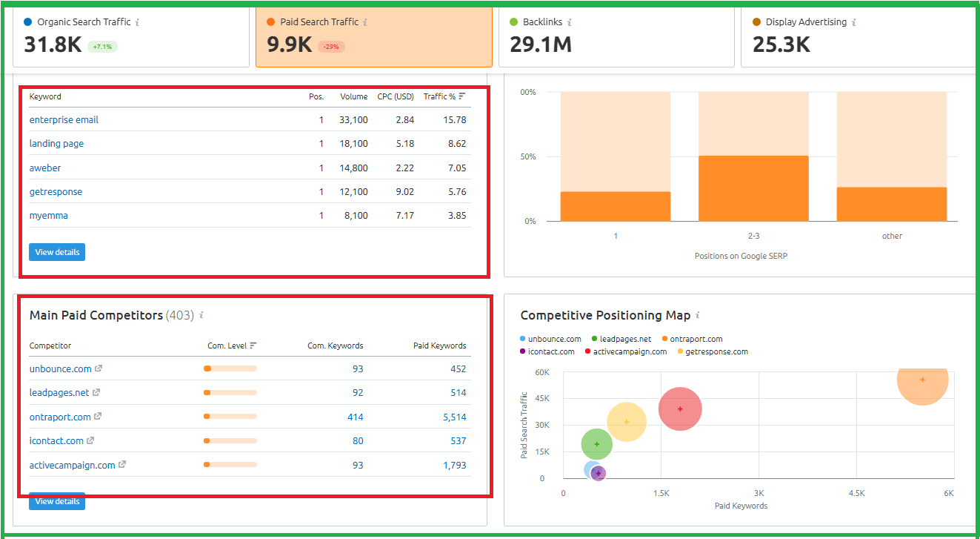Click View details under keyword table
980x539 pixels.
click(x=57, y=252)
